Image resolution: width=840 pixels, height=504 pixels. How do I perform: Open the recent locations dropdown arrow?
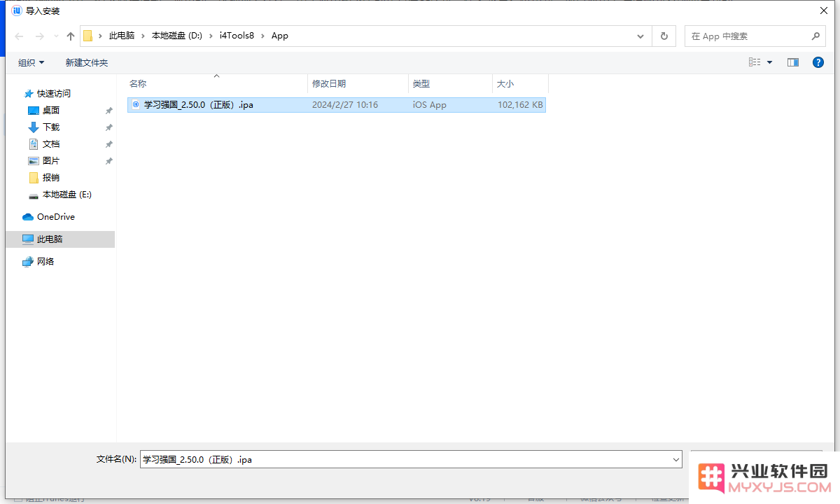[x=57, y=36]
